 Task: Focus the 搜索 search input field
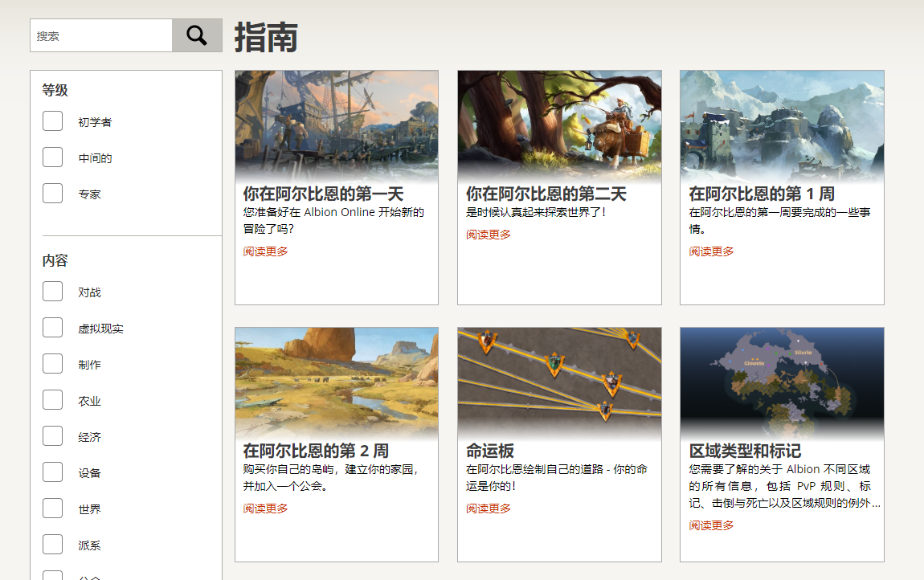click(100, 35)
